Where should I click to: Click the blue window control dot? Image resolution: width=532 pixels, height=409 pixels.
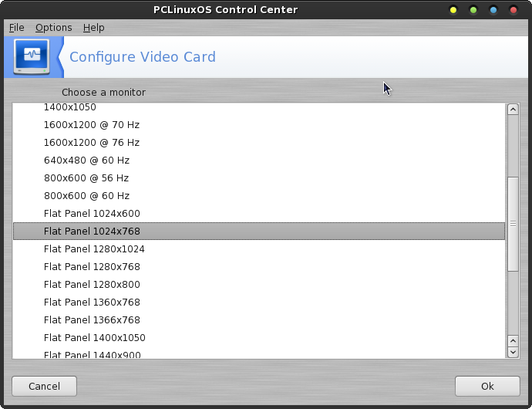493,10
